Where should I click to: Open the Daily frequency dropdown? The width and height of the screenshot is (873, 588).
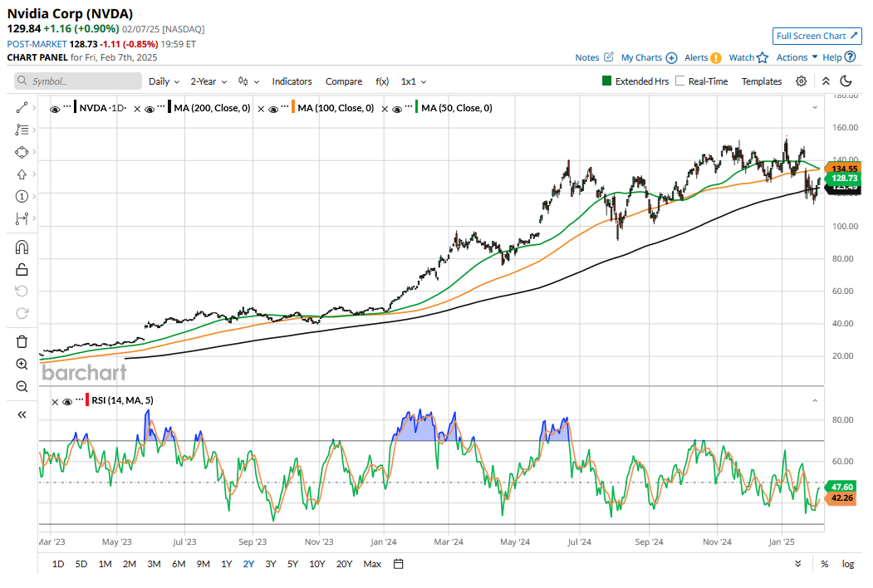(163, 81)
